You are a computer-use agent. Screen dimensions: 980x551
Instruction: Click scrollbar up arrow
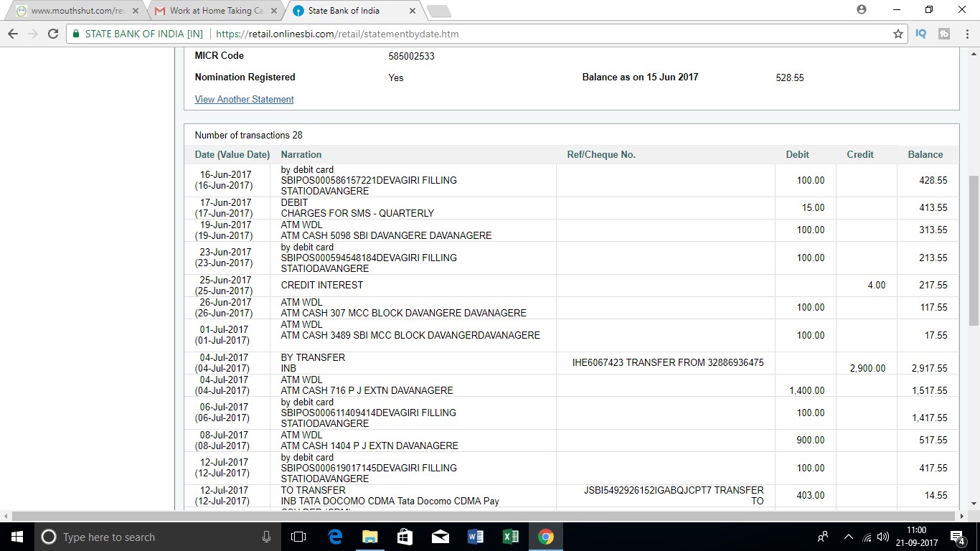[974, 53]
